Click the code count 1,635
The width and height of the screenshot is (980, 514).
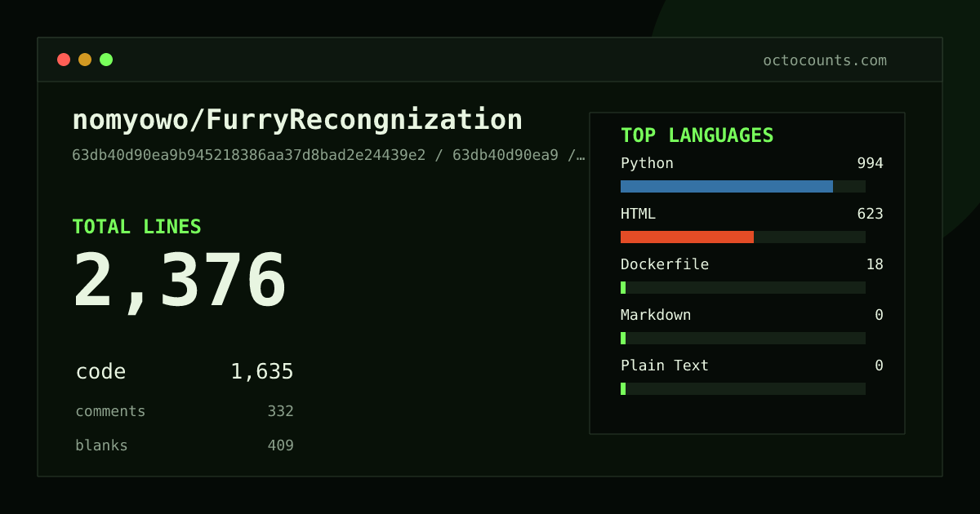(262, 372)
